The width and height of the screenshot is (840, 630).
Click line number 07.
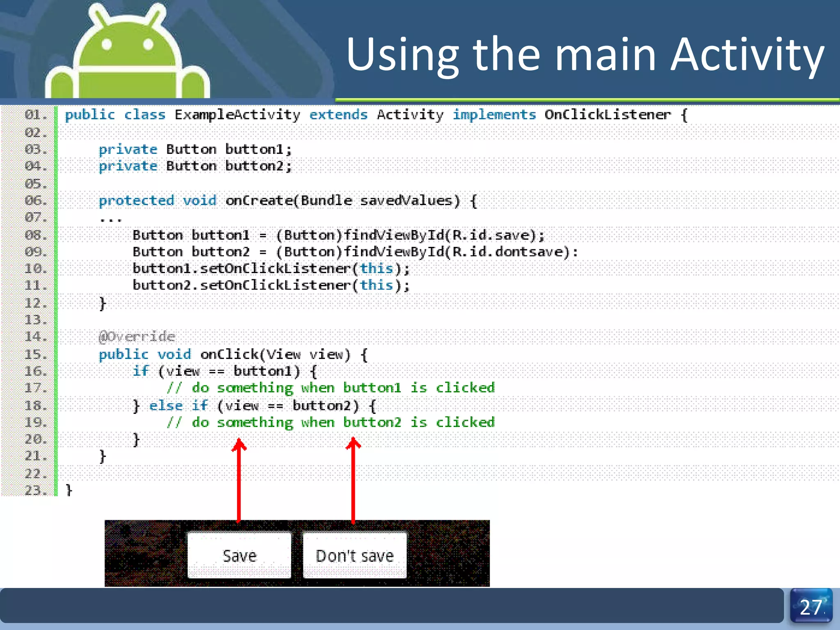(36, 217)
